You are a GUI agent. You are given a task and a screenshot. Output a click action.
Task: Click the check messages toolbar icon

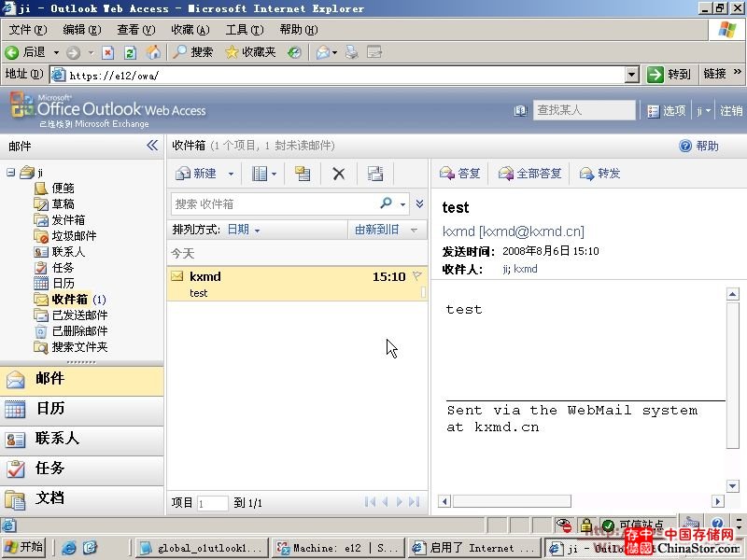375,174
